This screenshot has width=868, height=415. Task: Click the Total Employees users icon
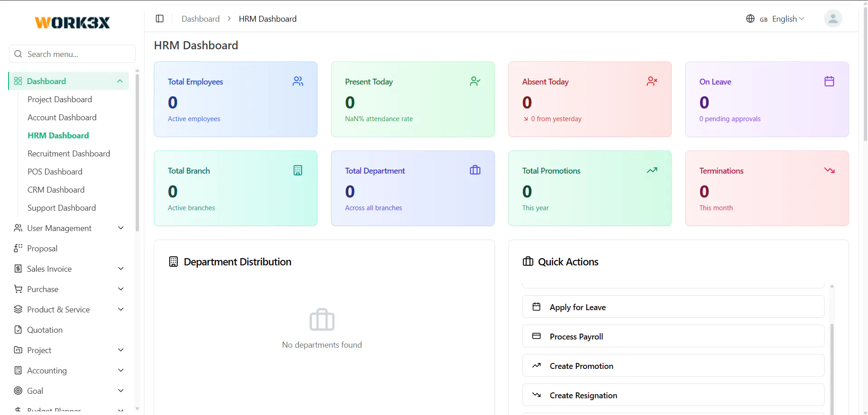point(298,81)
